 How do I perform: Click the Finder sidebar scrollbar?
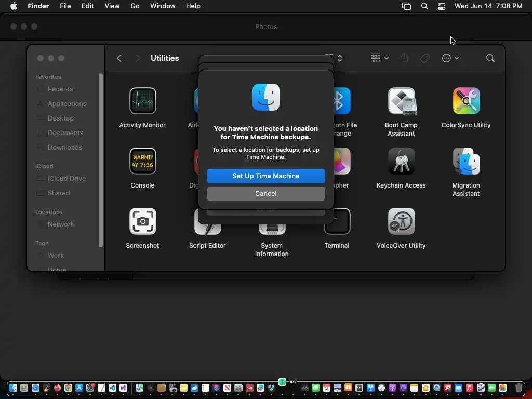tap(100, 160)
